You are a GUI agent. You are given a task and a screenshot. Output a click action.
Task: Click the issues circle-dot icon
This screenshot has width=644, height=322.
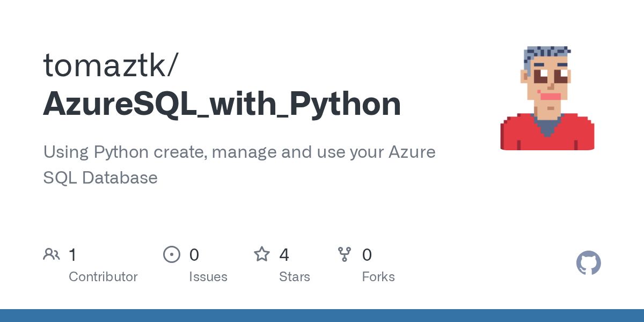point(171,254)
